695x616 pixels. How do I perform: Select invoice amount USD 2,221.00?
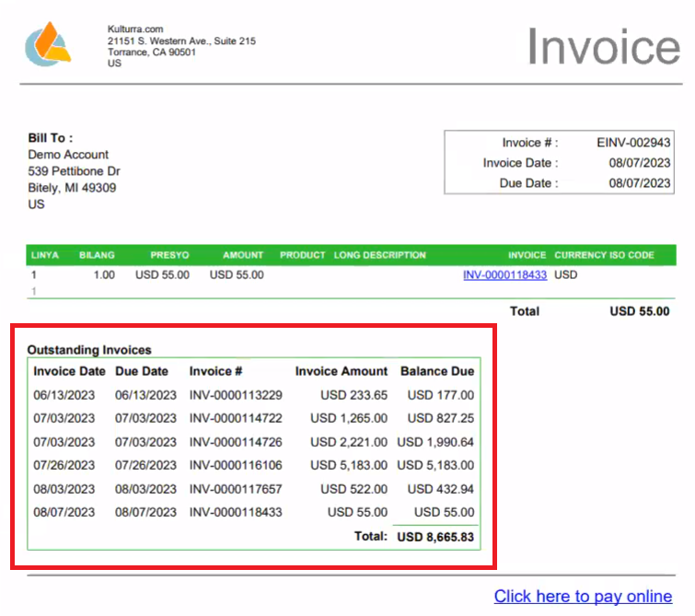tap(349, 442)
